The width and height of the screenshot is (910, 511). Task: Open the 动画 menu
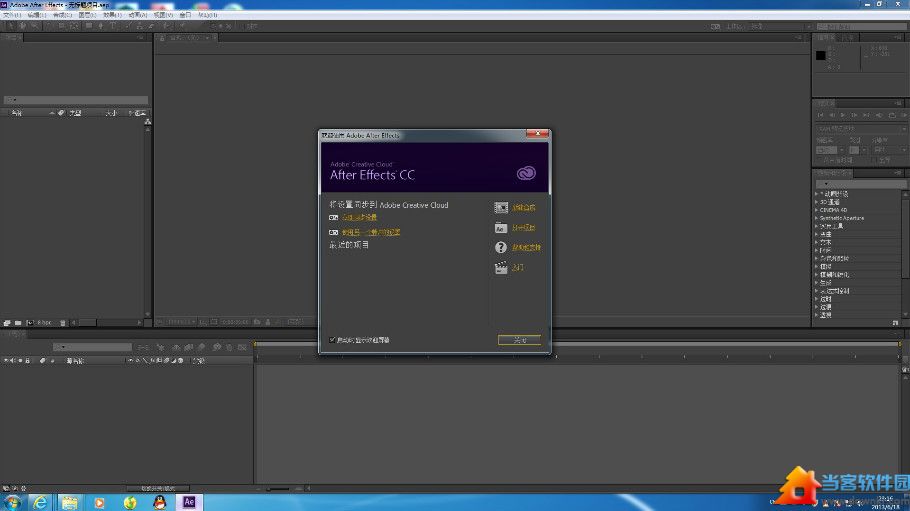click(138, 15)
